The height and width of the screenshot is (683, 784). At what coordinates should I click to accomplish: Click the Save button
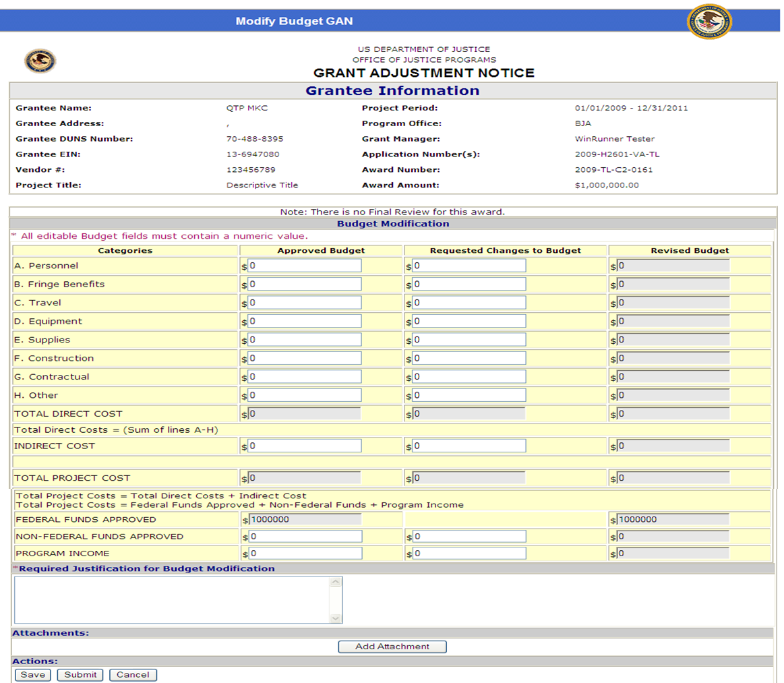coord(32,674)
